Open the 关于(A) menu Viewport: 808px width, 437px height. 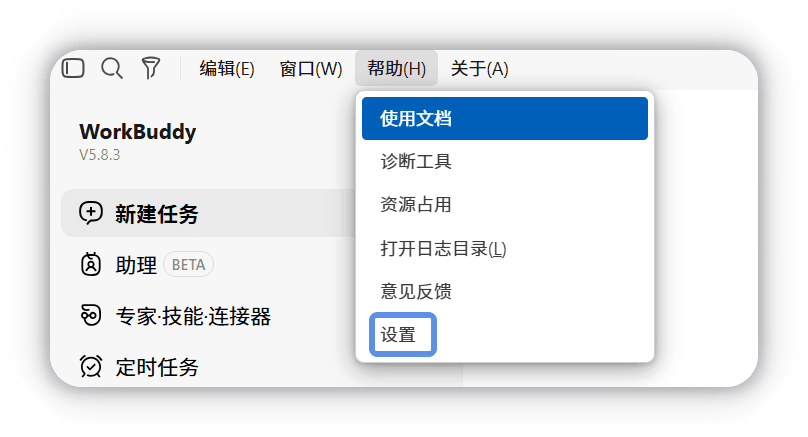479,69
